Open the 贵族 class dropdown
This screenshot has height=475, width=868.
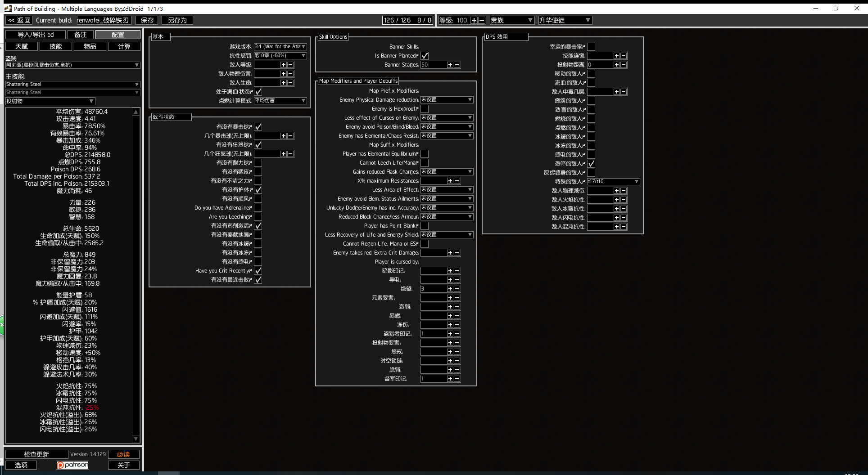point(512,20)
